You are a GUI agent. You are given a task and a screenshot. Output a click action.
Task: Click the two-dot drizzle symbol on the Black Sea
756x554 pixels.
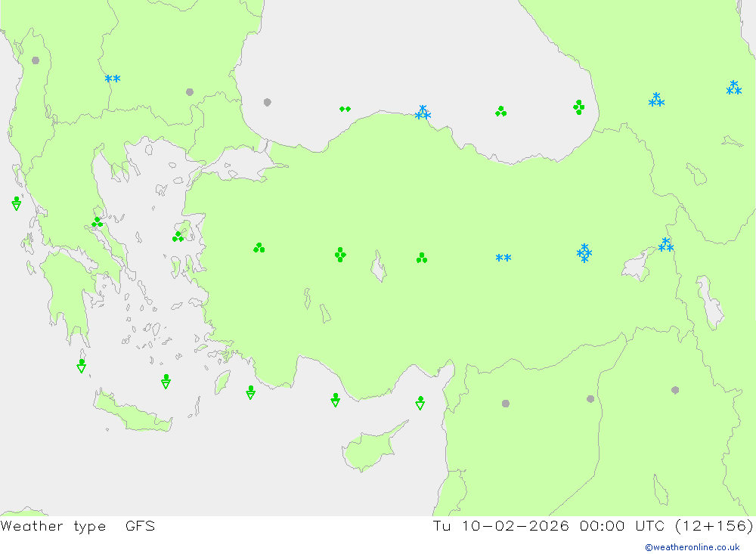pos(345,109)
